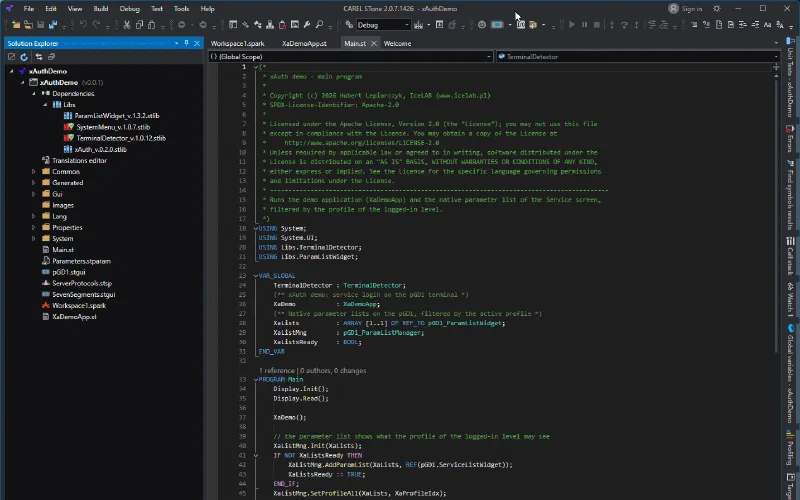Click the blue display device toolbar icon
800x500 pixels.
(497, 24)
